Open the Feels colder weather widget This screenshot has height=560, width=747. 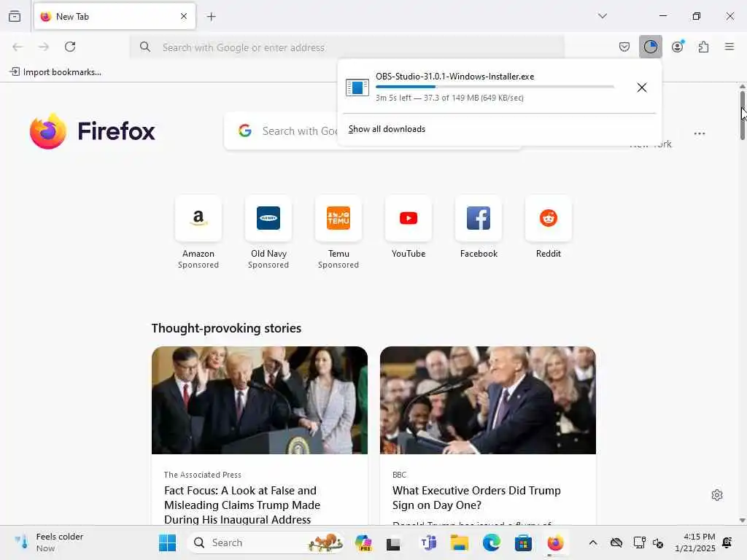point(49,542)
